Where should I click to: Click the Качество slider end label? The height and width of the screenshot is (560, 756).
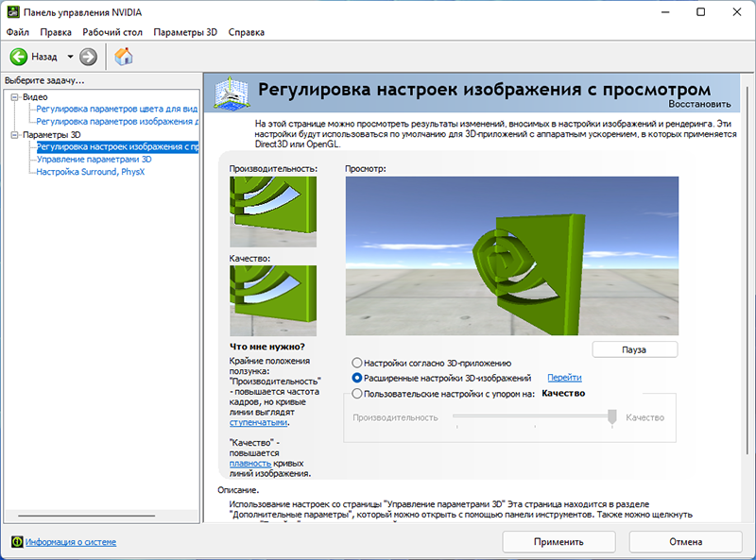645,417
